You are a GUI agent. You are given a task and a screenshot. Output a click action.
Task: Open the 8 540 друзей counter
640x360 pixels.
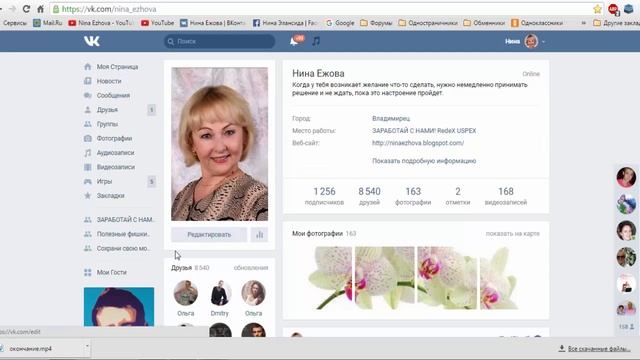[369, 196]
